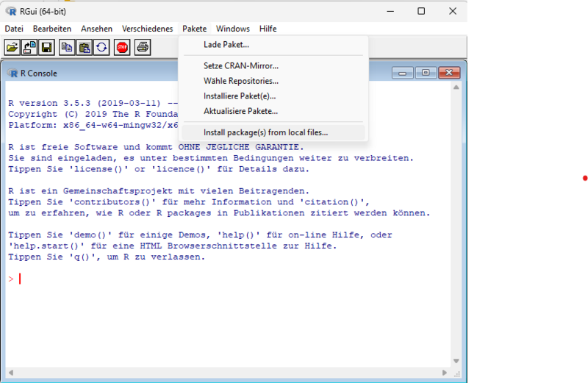The image size is (588, 383).
Task: Click the Load workspace toolbar icon
Action: pos(30,48)
